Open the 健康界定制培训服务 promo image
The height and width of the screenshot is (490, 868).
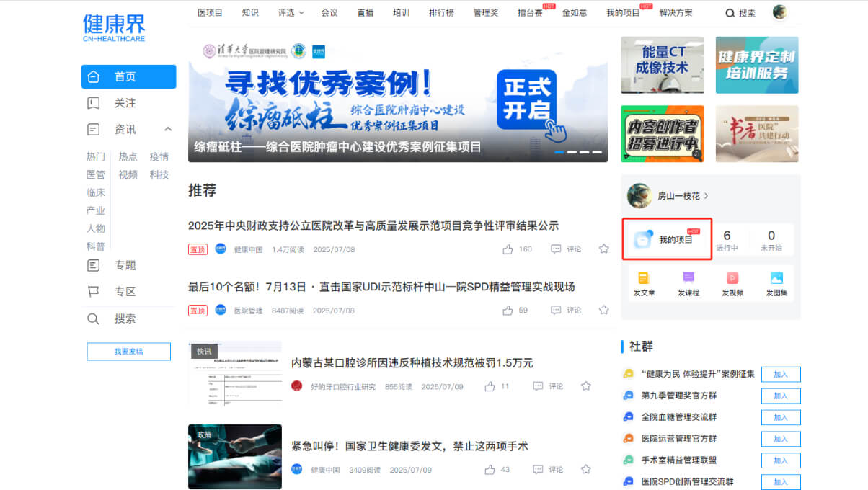(757, 65)
